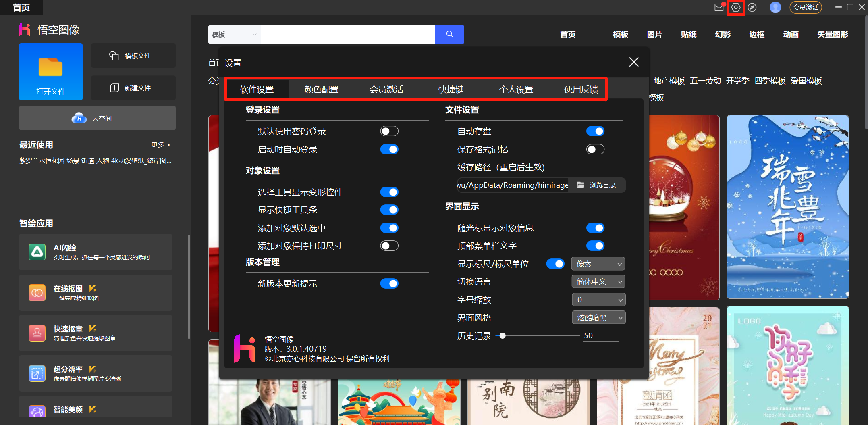This screenshot has height=425, width=868.
Task: Open the 在线抠图 app icon
Action: [37, 292]
